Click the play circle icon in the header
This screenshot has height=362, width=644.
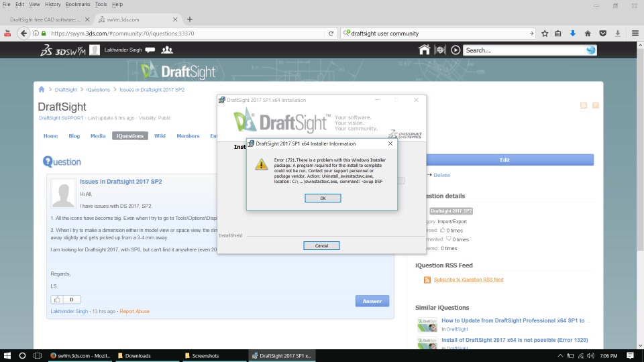[455, 50]
